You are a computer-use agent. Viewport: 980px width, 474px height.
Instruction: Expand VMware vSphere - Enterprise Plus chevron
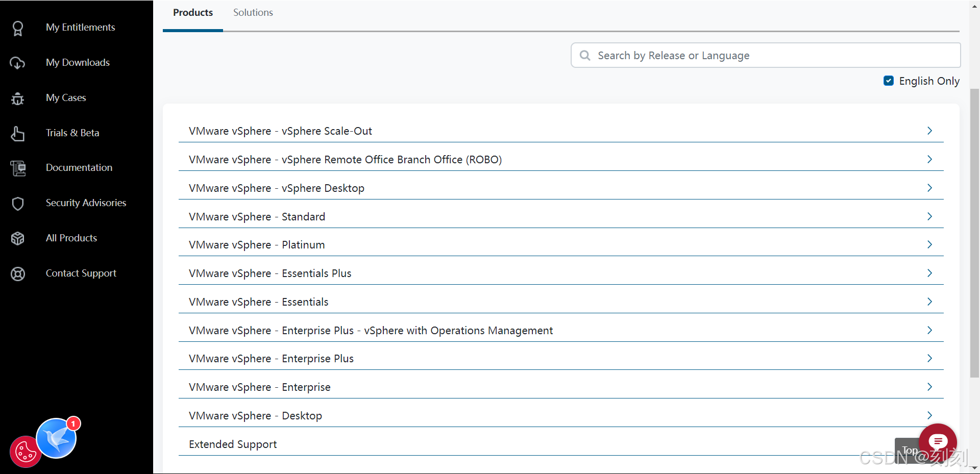pos(929,358)
